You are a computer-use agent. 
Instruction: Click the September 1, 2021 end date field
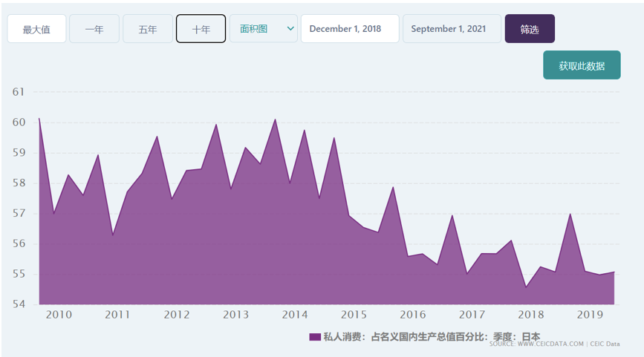[452, 29]
